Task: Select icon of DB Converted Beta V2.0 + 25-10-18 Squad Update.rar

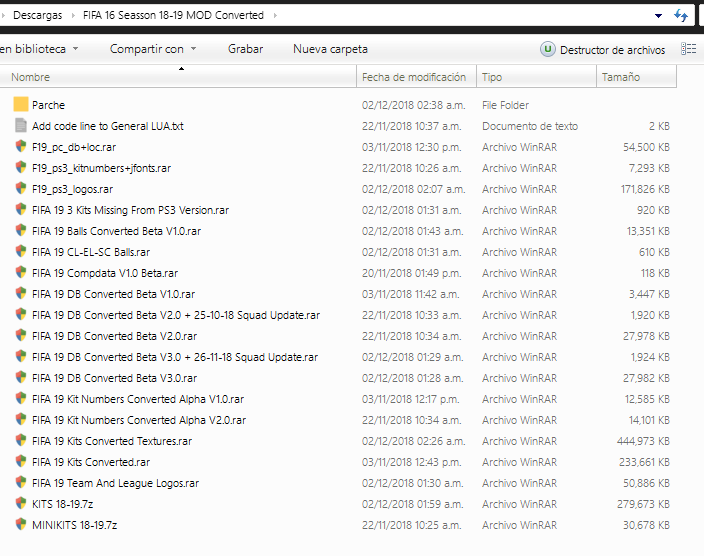Action: 21,314
